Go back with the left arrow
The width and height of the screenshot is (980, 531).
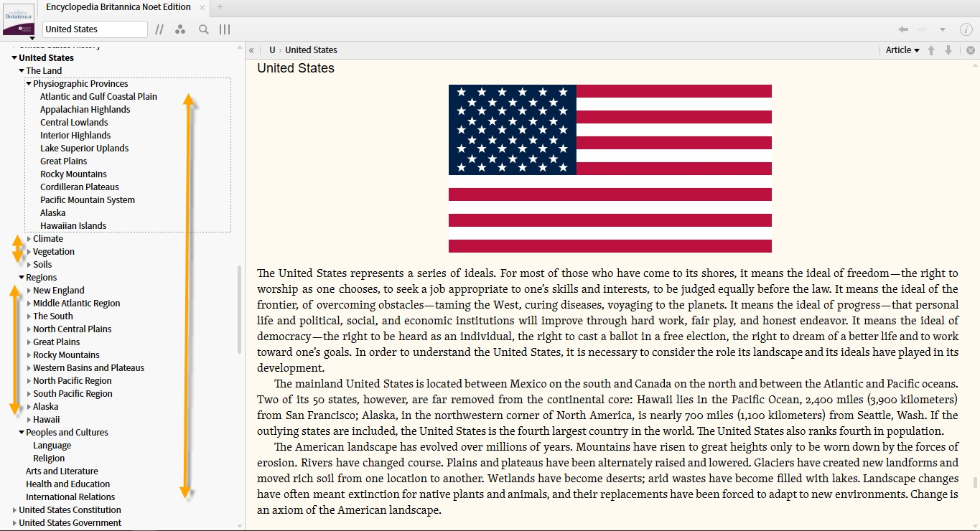pyautogui.click(x=903, y=29)
